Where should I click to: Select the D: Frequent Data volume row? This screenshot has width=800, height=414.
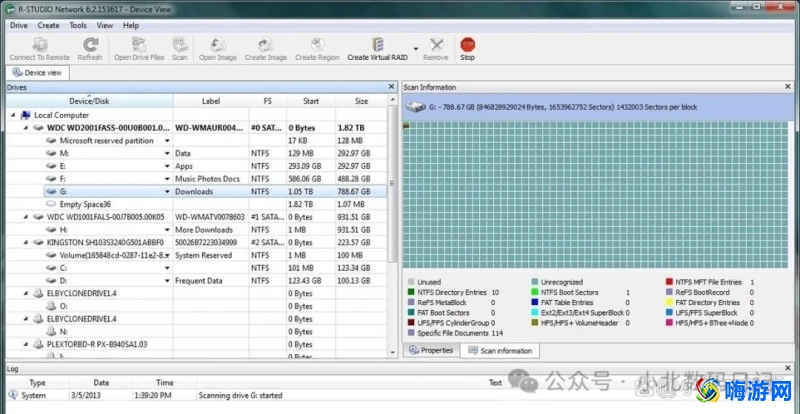pos(196,281)
